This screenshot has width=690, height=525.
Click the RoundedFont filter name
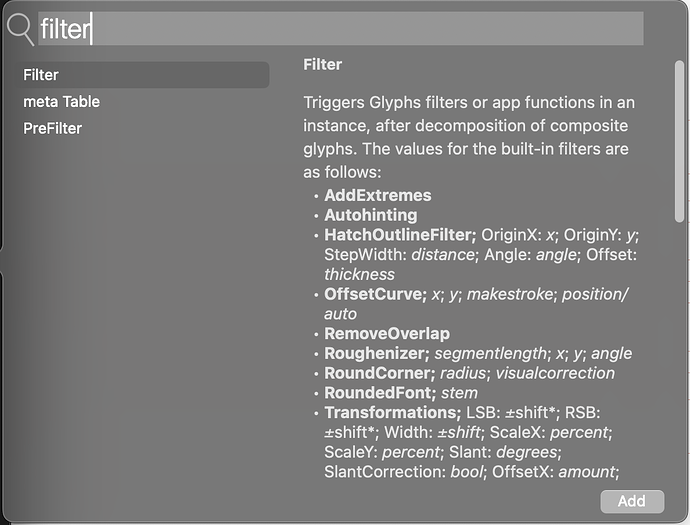(380, 392)
